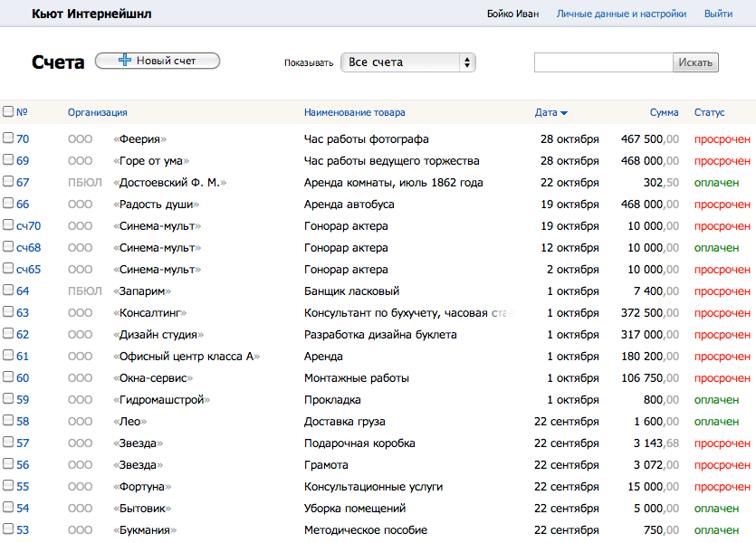Viewport: 756px width, 543px height.
Task: Create a new invoice with Новый счет
Action: coord(158,61)
